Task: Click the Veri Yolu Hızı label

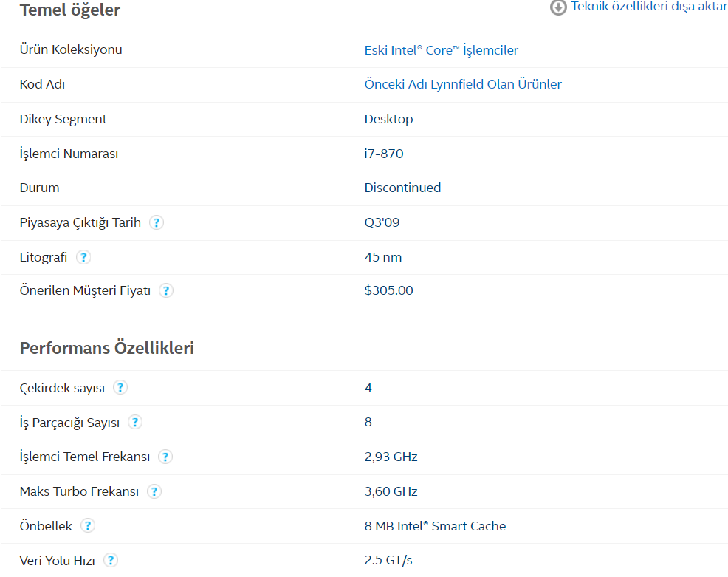Action: (x=57, y=561)
